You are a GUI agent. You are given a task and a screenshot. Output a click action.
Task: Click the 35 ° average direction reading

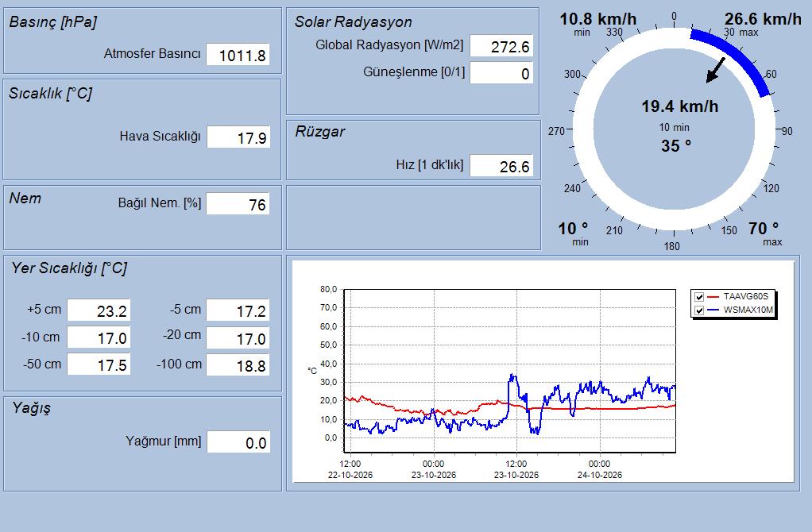[676, 146]
